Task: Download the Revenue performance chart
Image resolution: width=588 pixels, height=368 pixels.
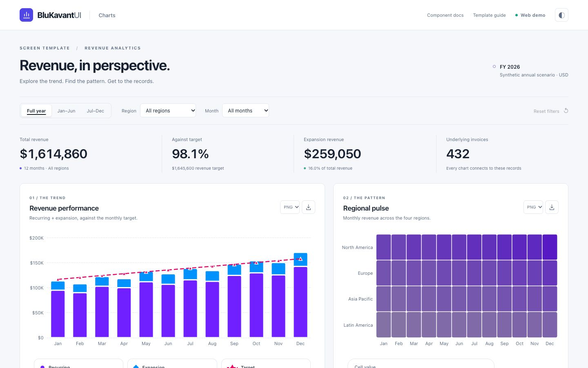Action: [x=308, y=207]
